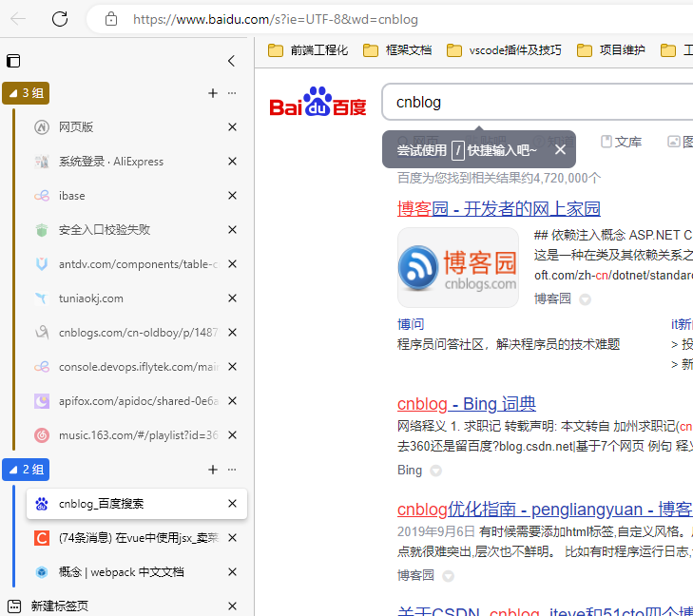The height and width of the screenshot is (616, 693).
Task: View site info via lock icon
Action: pyautogui.click(x=111, y=19)
